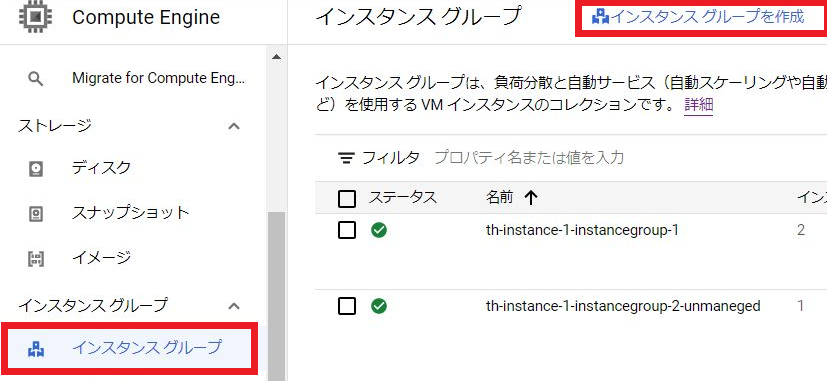Click instance count 1 for instancegroup-2-unmaneged
This screenshot has width=827, height=381.
(x=801, y=306)
